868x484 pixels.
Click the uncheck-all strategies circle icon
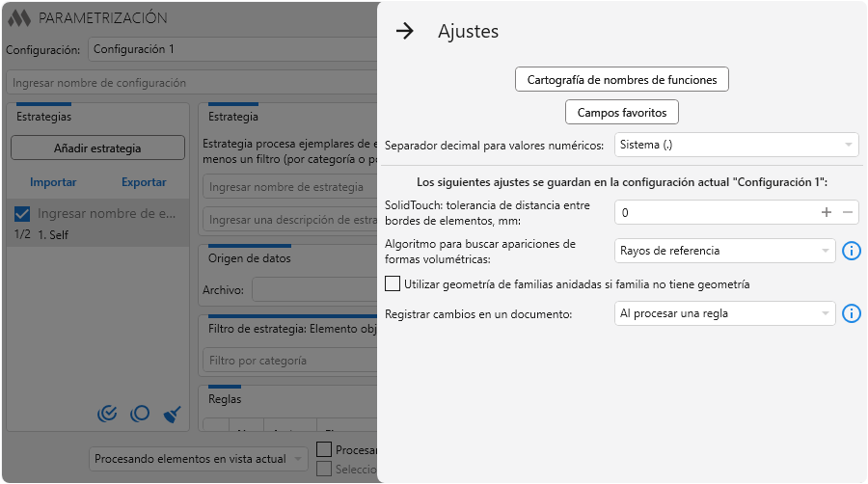(x=140, y=414)
